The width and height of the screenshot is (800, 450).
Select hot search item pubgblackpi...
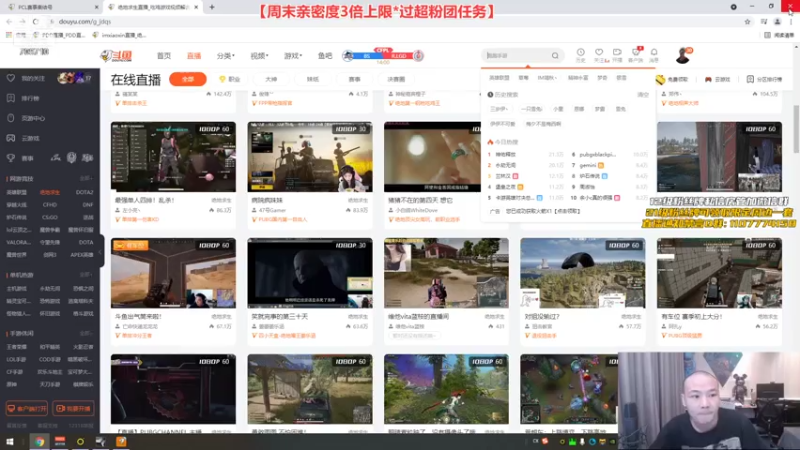(x=598, y=154)
